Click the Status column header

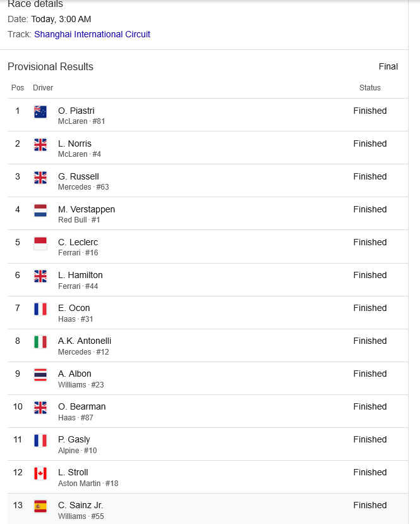click(x=370, y=88)
